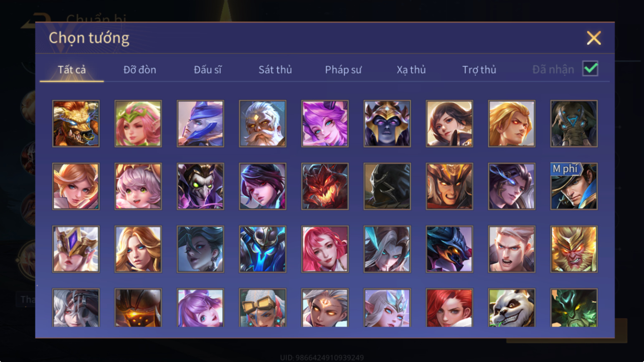Select the elephant hero portrait
644x362 pixels.
pos(573,124)
